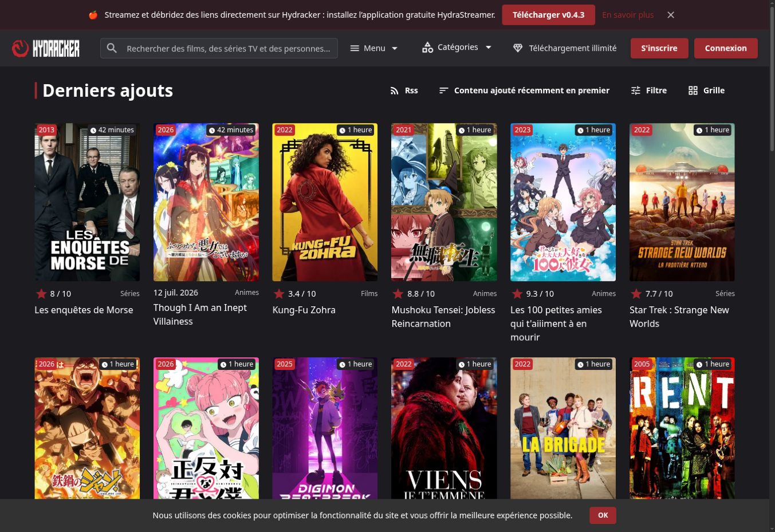Image resolution: width=775 pixels, height=532 pixels.
Task: Open the Viens je t'emmène poster
Action: point(444,428)
